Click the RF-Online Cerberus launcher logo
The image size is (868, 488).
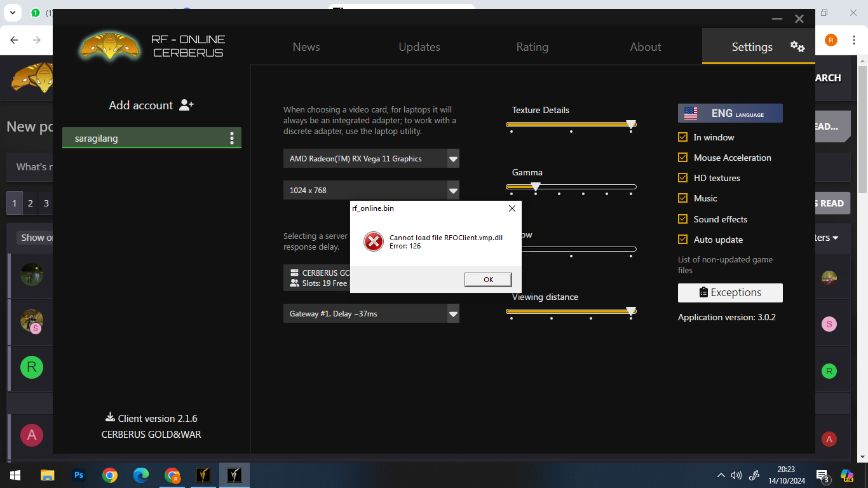click(x=111, y=46)
